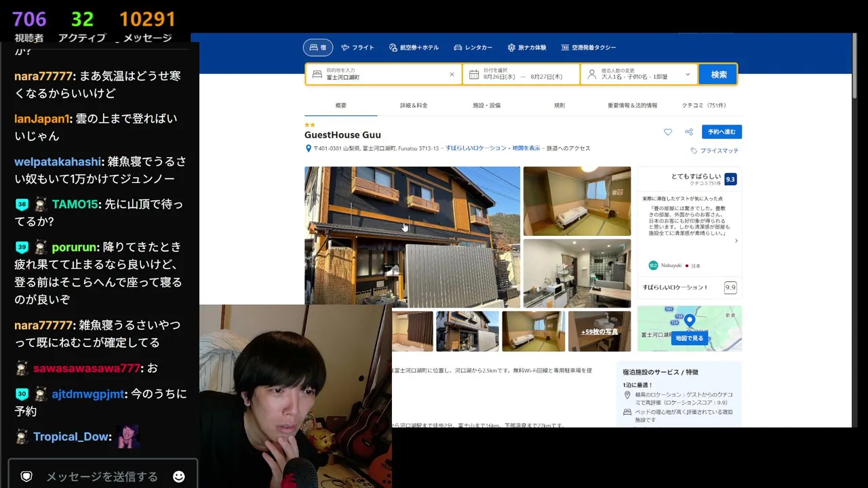This screenshot has height=488, width=868.
Task: Open the tatami bedroom photo
Action: (x=577, y=201)
